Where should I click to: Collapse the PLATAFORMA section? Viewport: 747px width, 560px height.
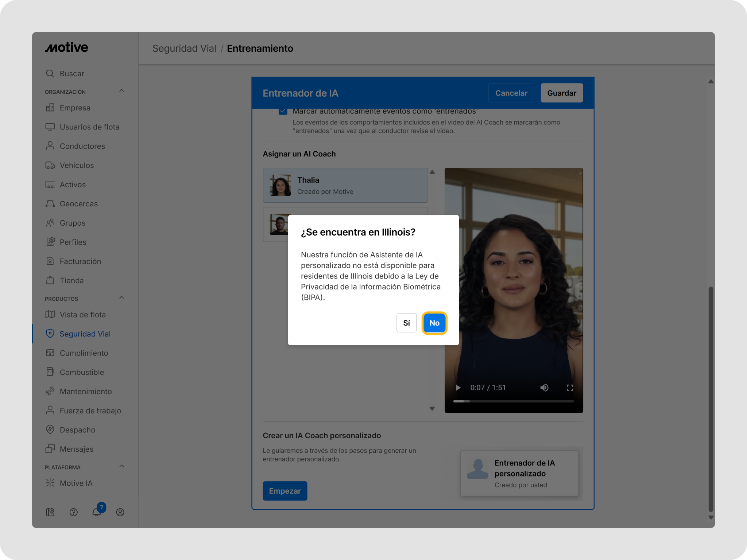pos(121,466)
